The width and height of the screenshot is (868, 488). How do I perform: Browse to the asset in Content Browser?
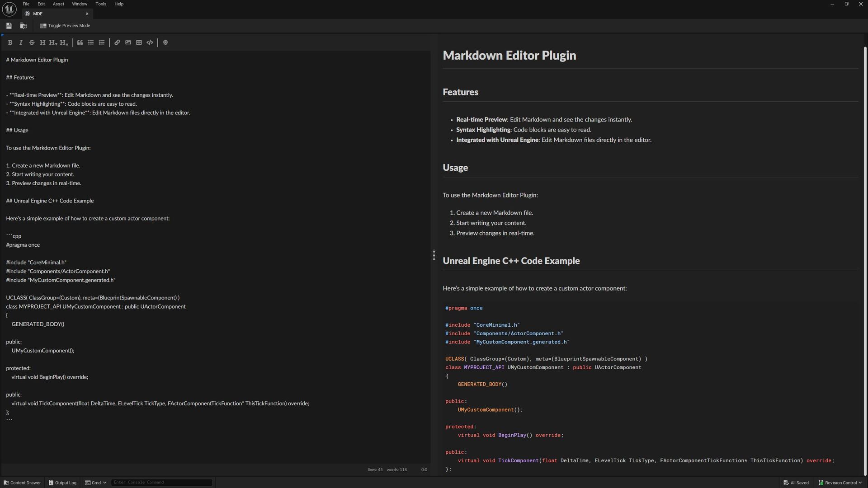pos(24,26)
